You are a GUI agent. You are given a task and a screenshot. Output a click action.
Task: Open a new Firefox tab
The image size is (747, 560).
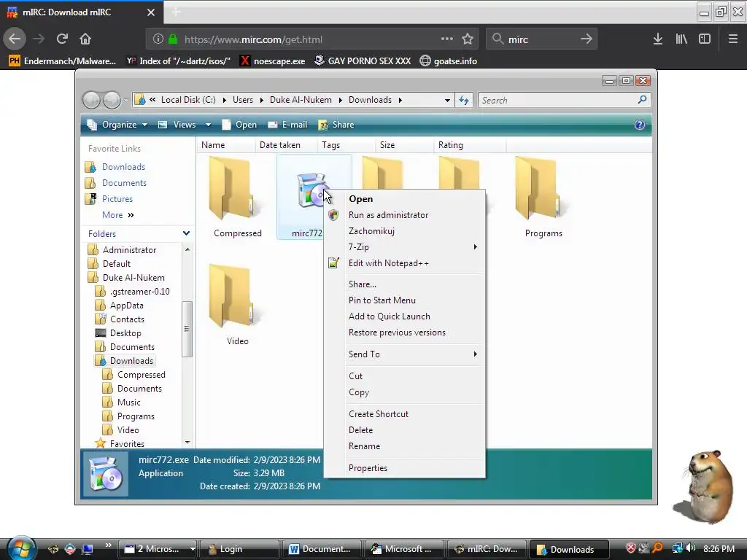point(177,12)
